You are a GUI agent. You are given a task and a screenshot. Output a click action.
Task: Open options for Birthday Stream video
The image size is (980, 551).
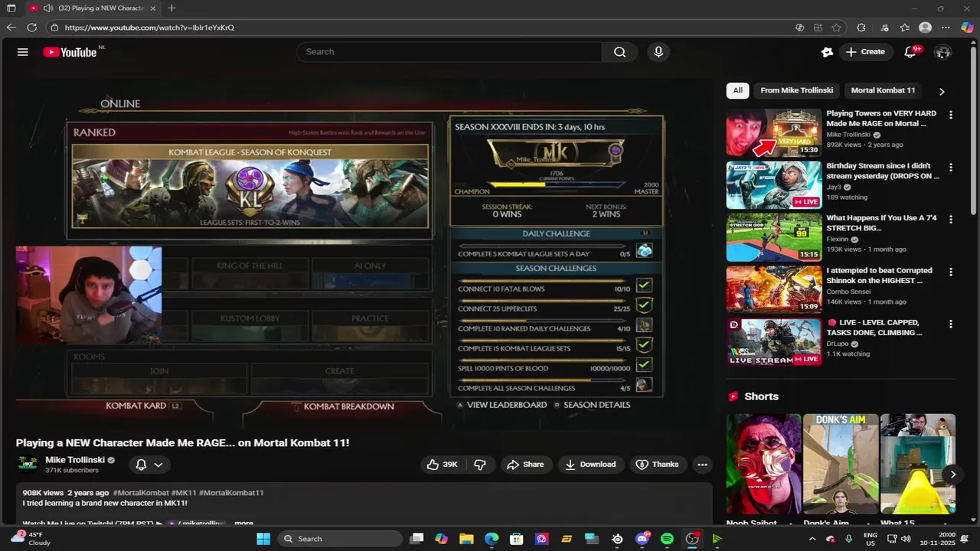click(x=951, y=167)
